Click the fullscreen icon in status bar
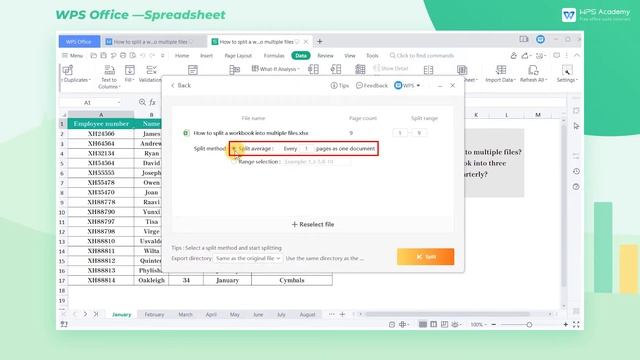This screenshot has width=640, height=360. tap(576, 324)
